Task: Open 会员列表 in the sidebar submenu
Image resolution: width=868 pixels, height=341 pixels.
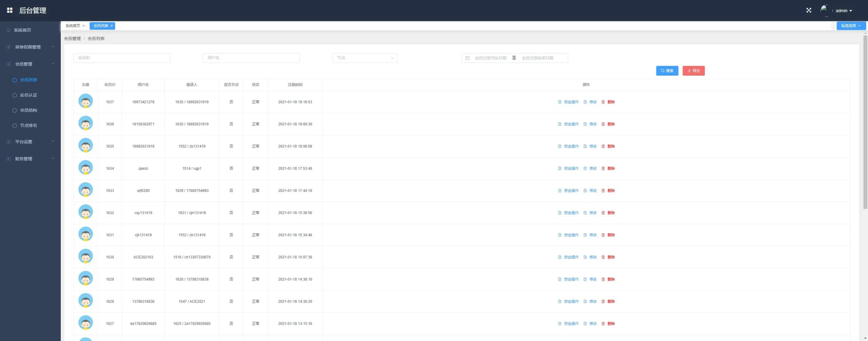Action: (28, 80)
